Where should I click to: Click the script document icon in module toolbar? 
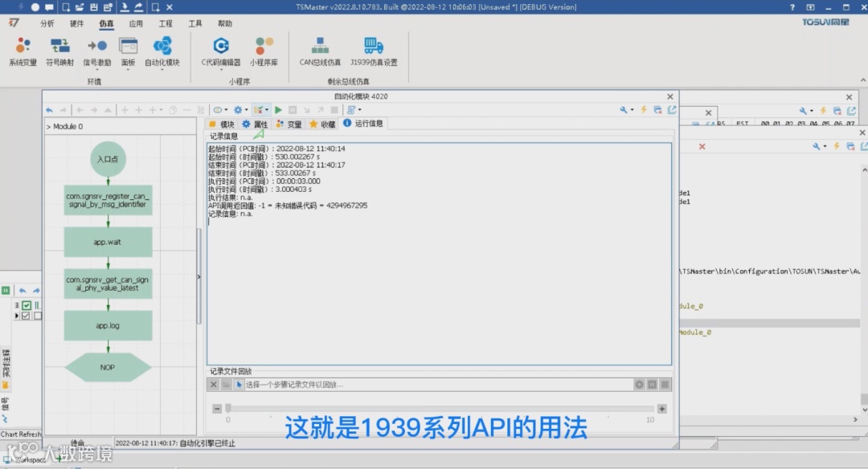point(351,110)
